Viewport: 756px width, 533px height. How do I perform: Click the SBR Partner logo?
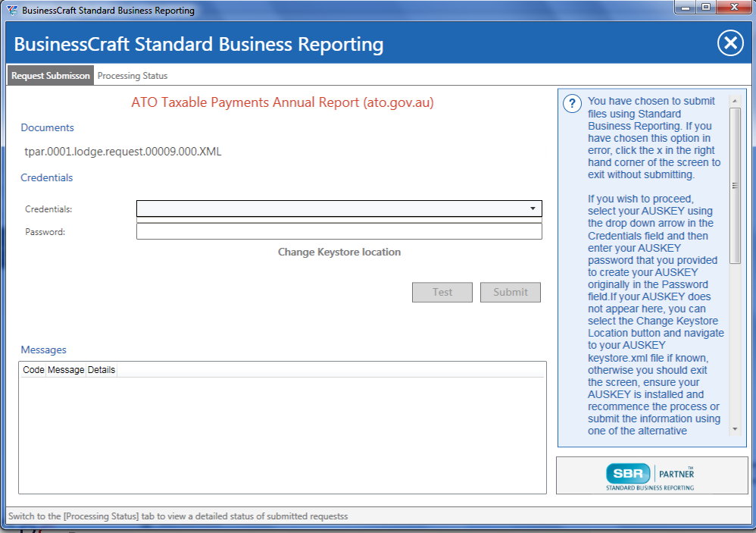651,475
